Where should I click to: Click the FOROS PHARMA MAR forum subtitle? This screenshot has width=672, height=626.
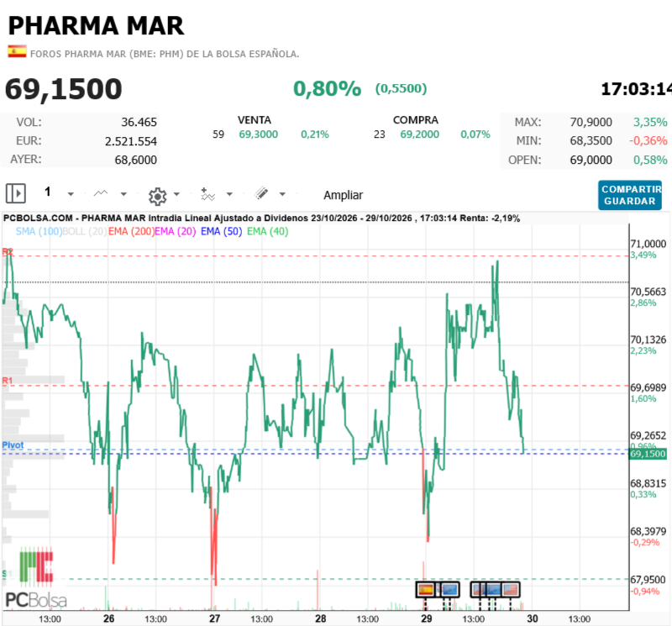point(165,54)
